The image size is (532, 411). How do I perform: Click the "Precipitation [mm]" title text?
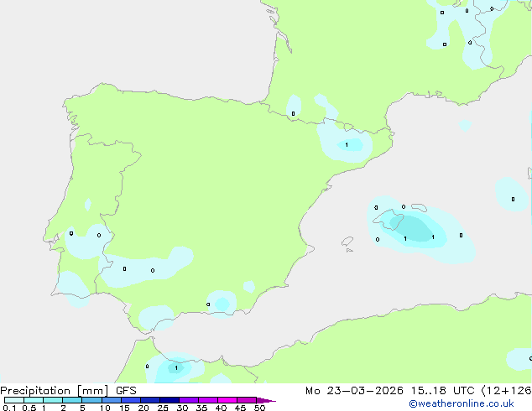[55, 391]
